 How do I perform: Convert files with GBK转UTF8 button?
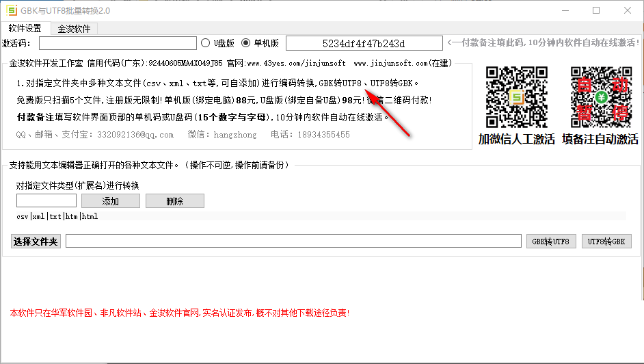coord(551,241)
